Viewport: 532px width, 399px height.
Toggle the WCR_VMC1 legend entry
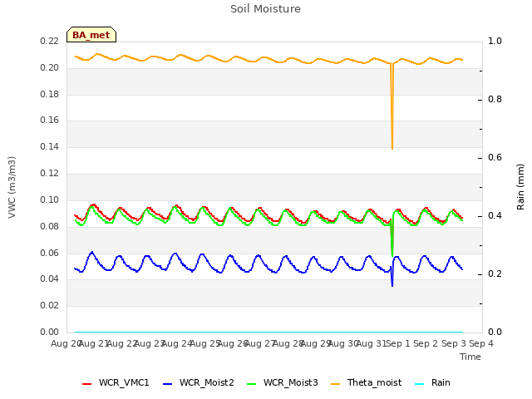coord(116,382)
